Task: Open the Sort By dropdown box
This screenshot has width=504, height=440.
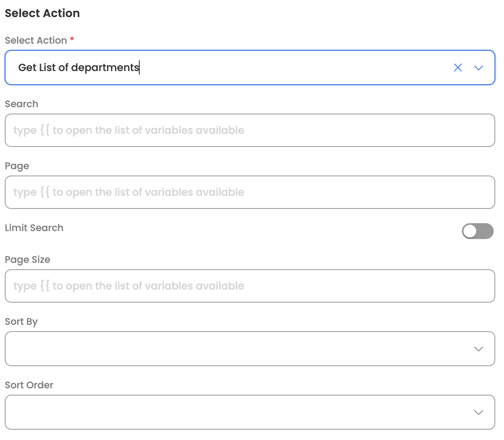Action: pos(238,349)
